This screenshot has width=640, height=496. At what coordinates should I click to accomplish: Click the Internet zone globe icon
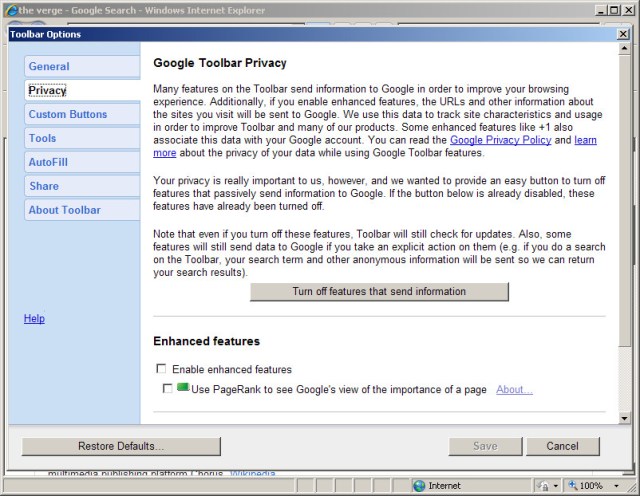[x=419, y=486]
